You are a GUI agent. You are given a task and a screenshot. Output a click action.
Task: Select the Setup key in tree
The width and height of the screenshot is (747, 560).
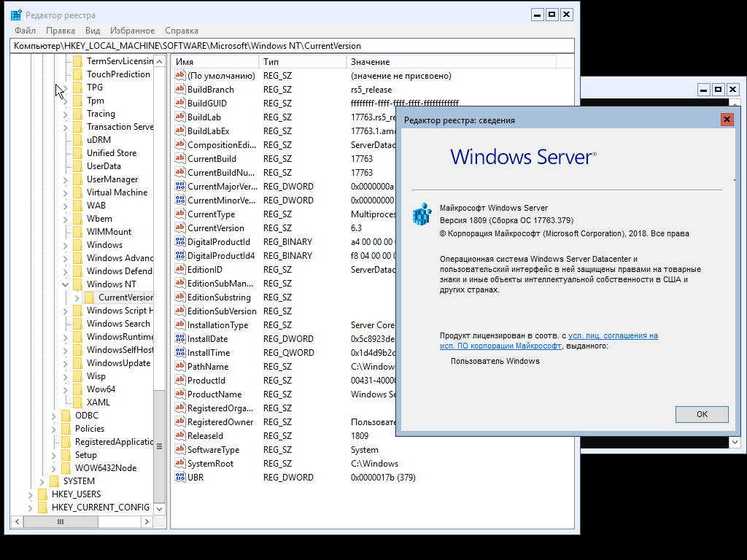(86, 455)
